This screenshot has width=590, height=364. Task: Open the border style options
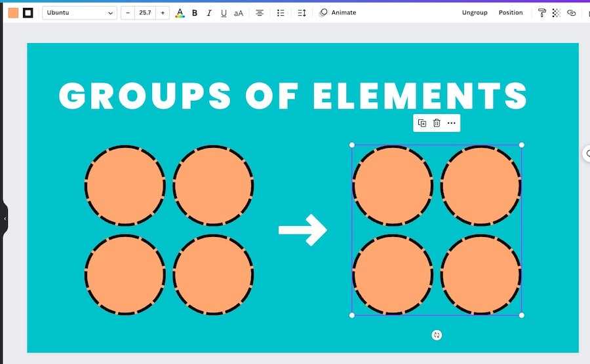(28, 13)
